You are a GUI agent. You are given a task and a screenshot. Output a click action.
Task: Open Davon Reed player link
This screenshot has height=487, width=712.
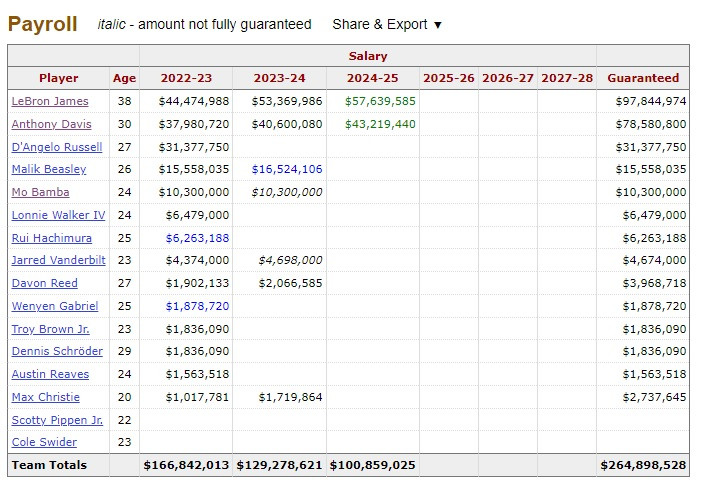(x=44, y=283)
